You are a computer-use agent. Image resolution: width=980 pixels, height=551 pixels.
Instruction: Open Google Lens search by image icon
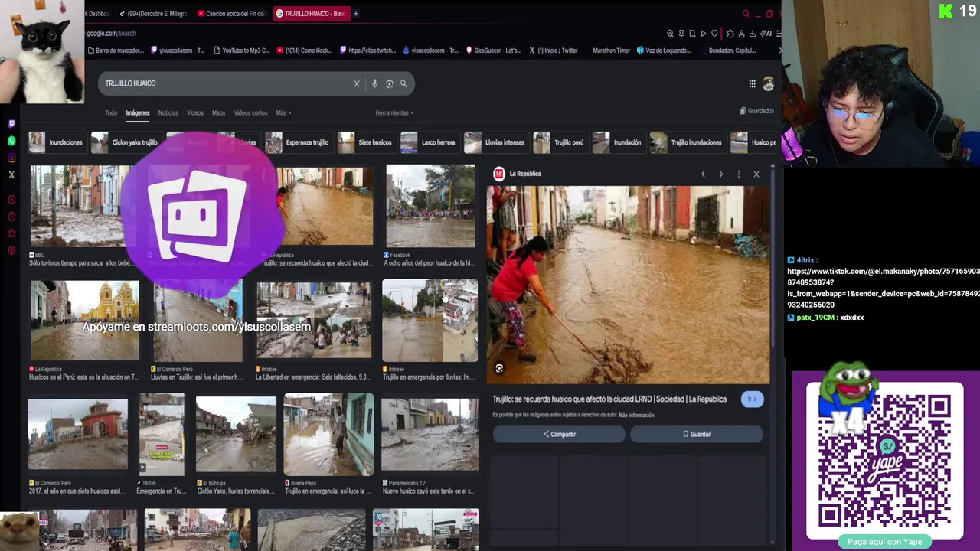click(x=389, y=83)
